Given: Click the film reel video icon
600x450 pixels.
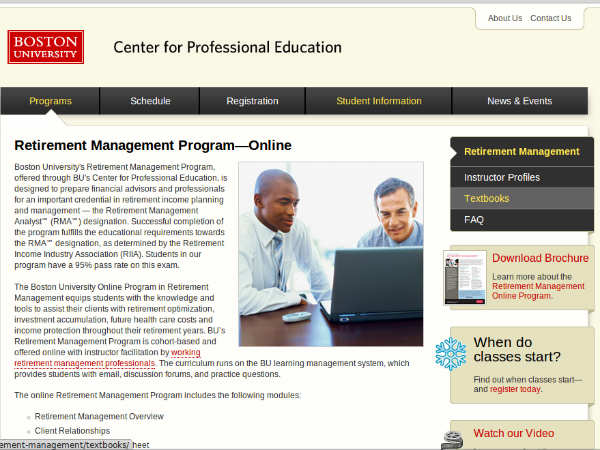Looking at the screenshot, I should click(x=453, y=436).
